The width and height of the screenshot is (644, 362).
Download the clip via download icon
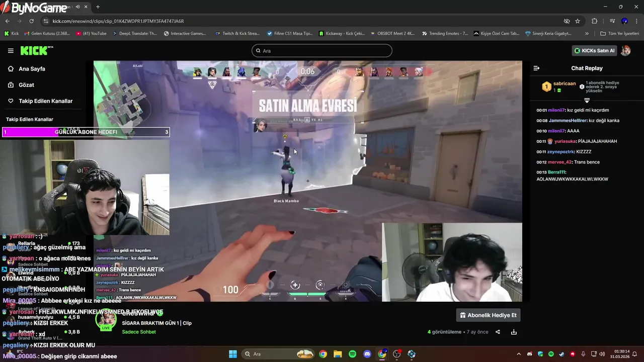click(514, 332)
